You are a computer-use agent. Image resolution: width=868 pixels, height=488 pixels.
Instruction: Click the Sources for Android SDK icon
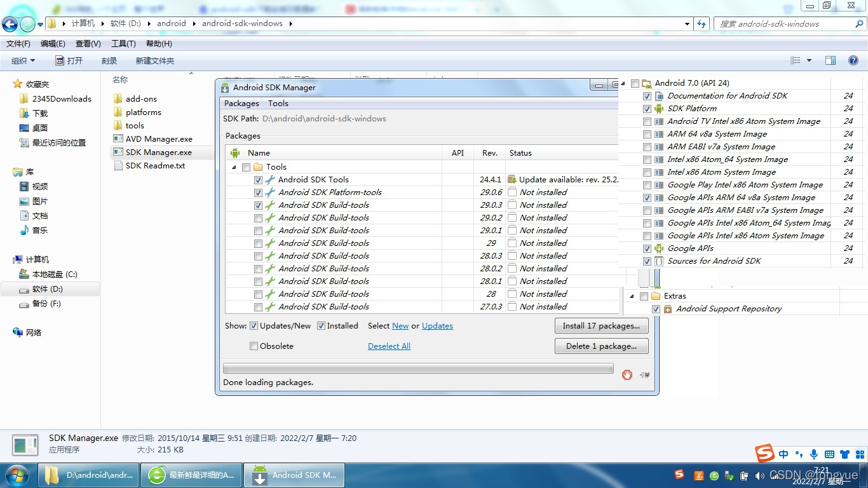pos(660,261)
